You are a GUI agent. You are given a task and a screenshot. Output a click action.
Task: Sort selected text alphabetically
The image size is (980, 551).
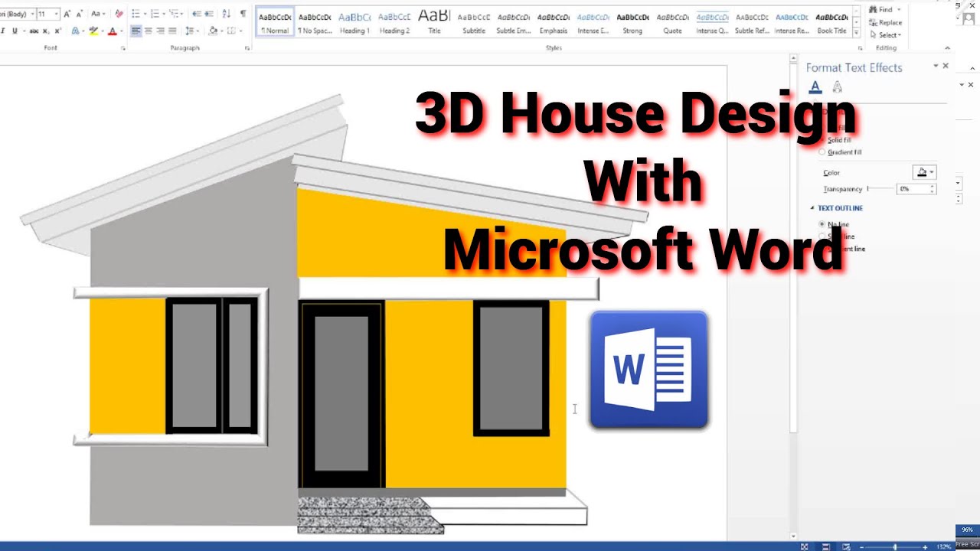point(227,14)
